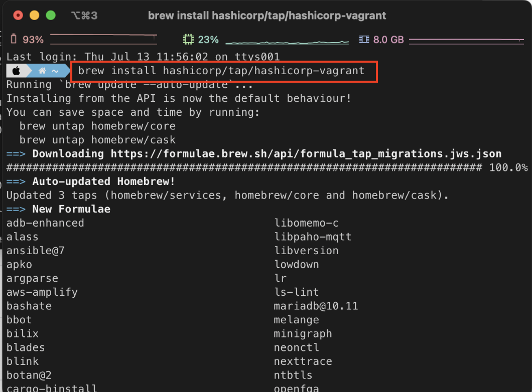
Task: Click formula name argparse
Action: (32, 279)
